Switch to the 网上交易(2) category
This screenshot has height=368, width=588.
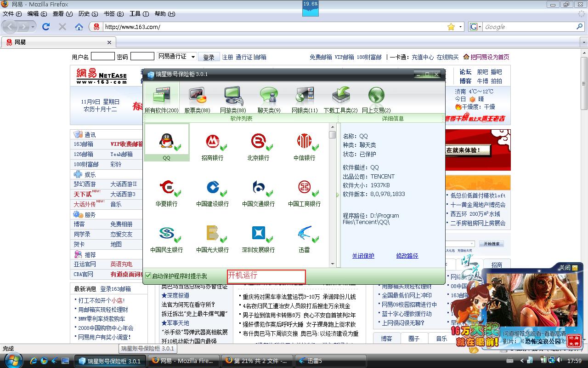[x=376, y=99]
